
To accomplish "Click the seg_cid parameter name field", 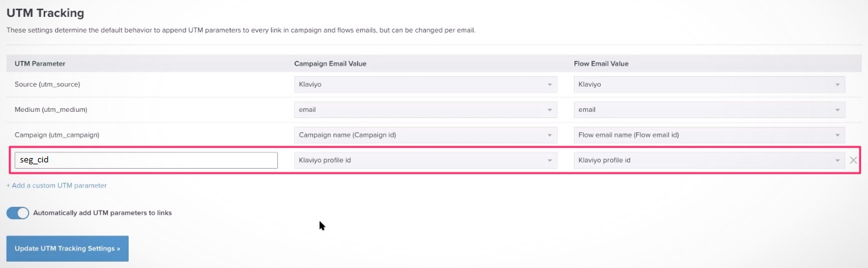I will coord(145,160).
